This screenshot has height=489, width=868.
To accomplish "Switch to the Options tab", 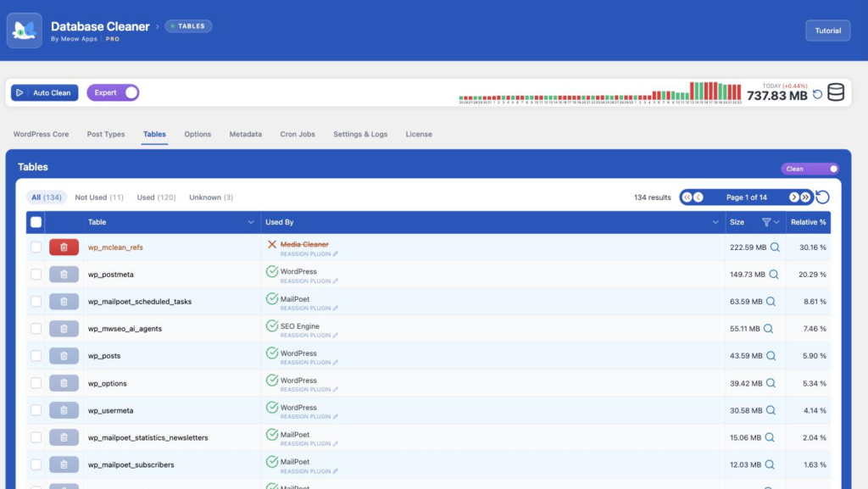I will tap(198, 134).
